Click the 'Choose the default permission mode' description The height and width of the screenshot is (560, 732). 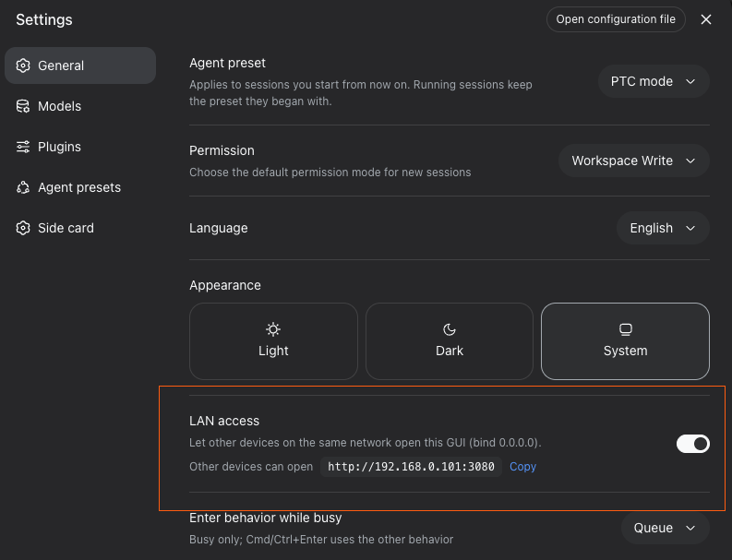pyautogui.click(x=330, y=173)
